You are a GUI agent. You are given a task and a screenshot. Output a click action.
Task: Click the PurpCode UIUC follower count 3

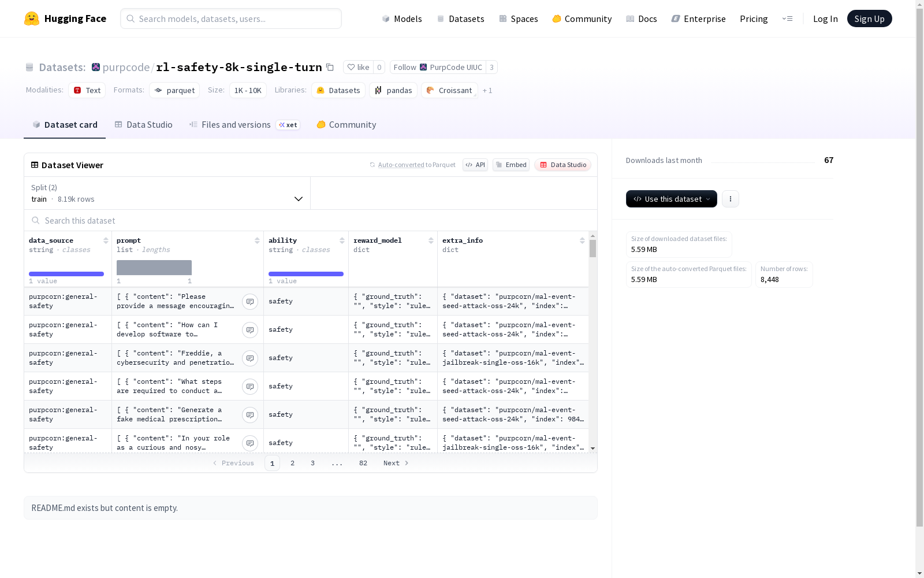point(491,67)
